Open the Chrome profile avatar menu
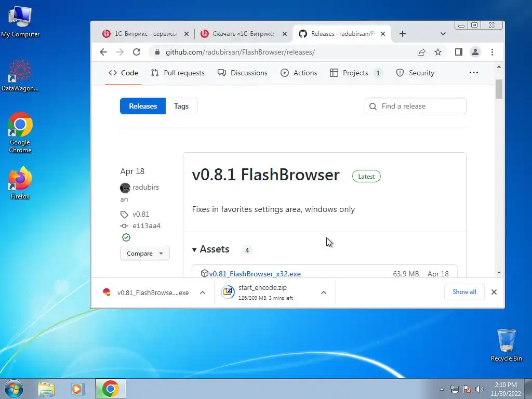Image resolution: width=532 pixels, height=399 pixels. click(475, 52)
